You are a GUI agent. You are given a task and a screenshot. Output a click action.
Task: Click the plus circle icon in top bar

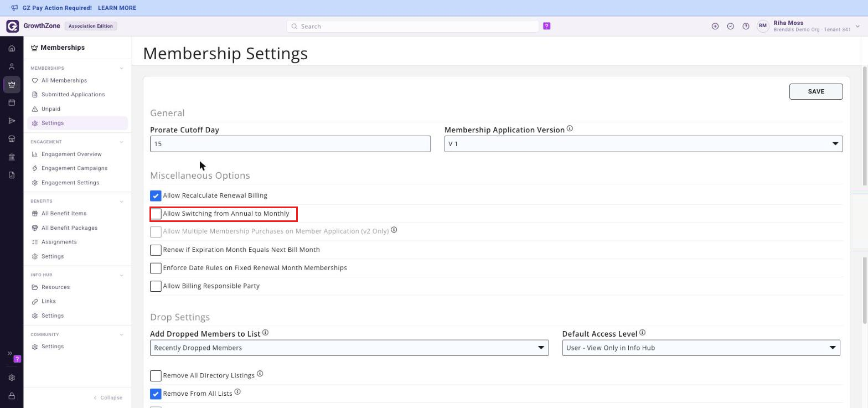click(x=715, y=26)
